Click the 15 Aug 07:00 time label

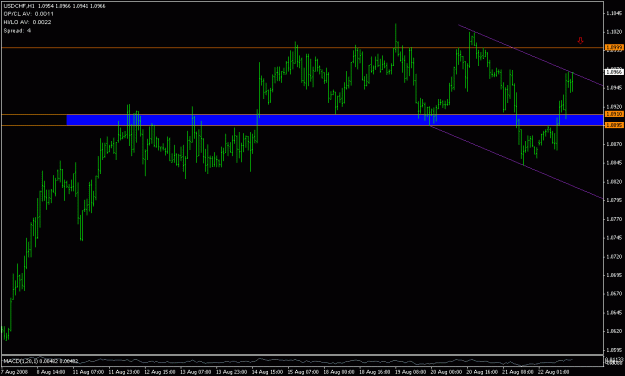303,372
